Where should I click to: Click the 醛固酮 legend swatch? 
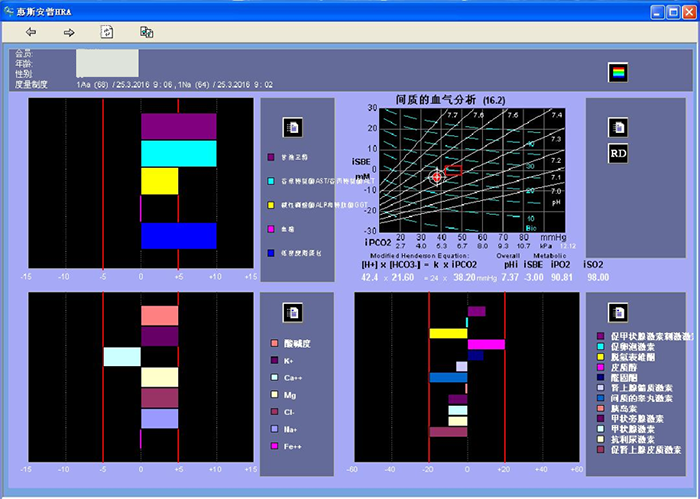click(600, 378)
